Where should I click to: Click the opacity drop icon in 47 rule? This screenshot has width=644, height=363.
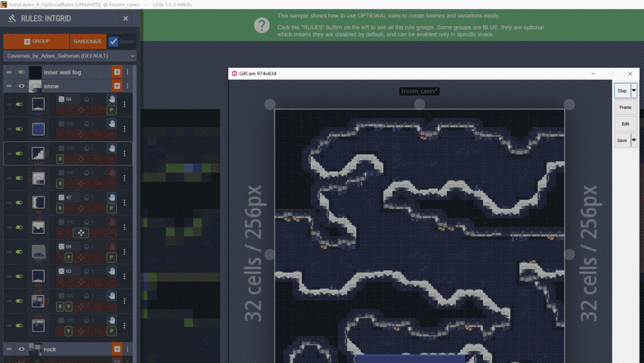[x=86, y=198]
